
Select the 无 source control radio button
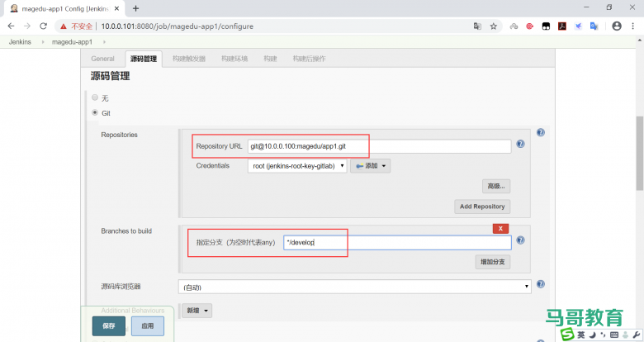95,97
